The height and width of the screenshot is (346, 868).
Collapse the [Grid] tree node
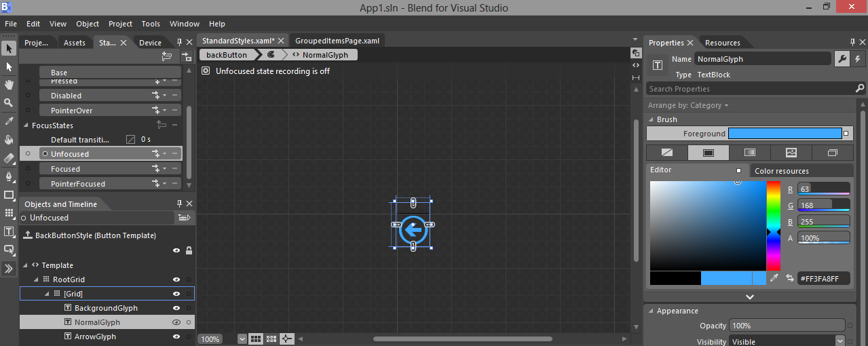pos(47,294)
